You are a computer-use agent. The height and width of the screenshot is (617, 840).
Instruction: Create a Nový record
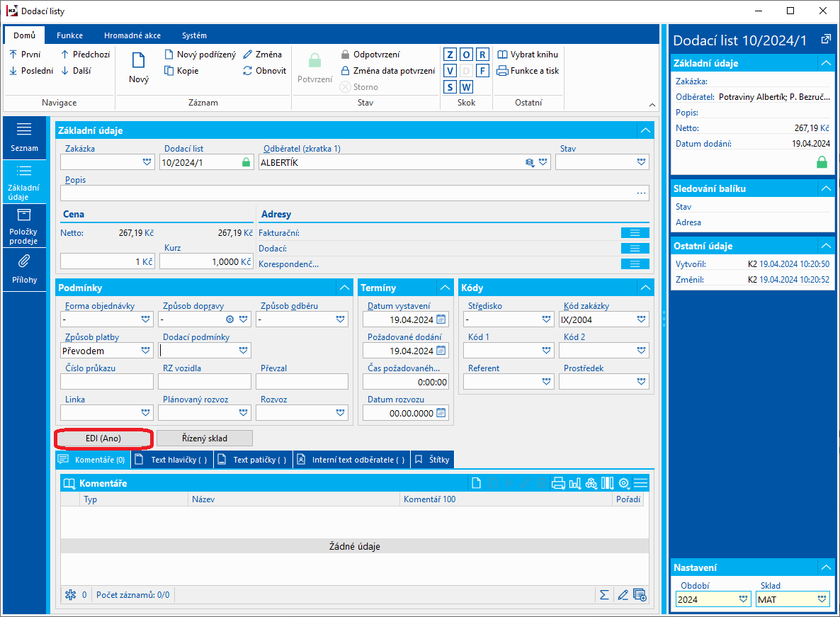click(x=139, y=67)
